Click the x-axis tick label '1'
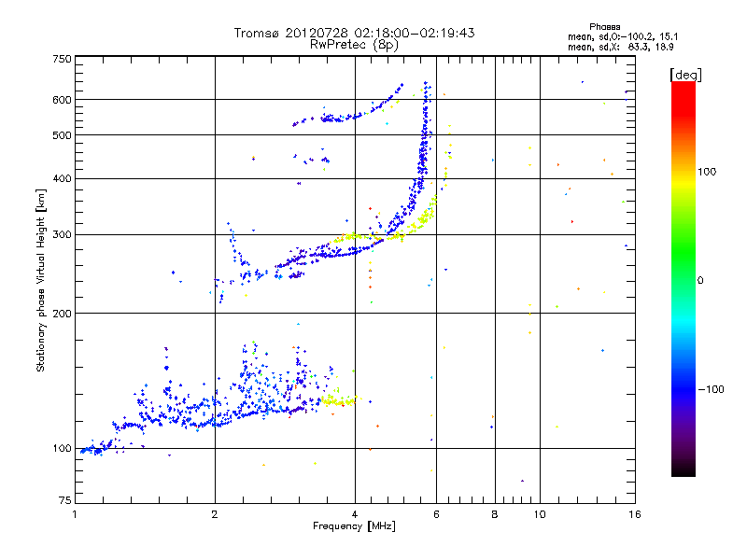Image resolution: width=747 pixels, height=560 pixels. 76,514
